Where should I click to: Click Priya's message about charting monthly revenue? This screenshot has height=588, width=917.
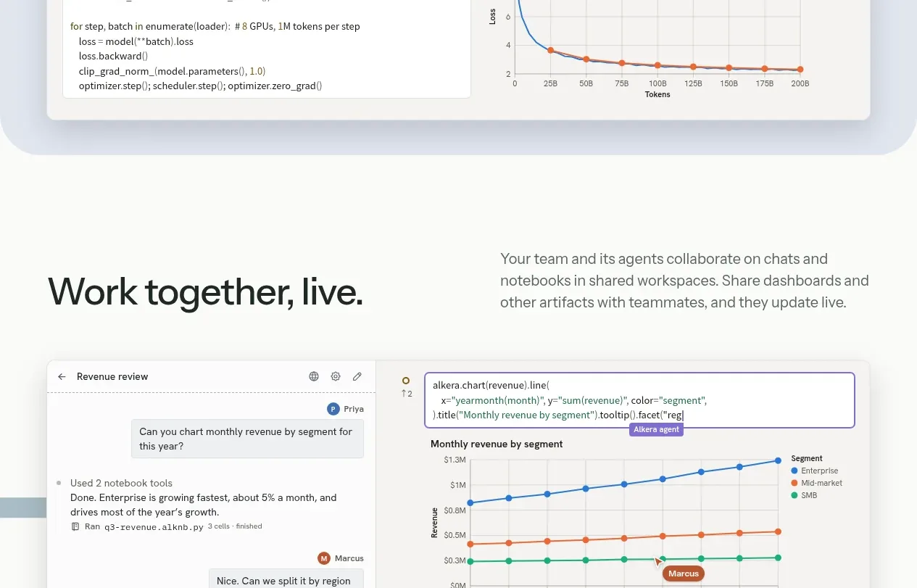(247, 439)
